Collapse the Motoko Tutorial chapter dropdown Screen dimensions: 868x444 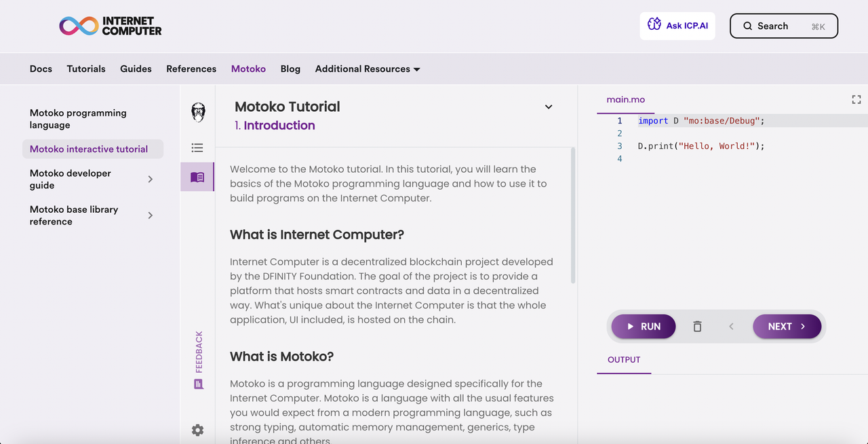point(549,106)
